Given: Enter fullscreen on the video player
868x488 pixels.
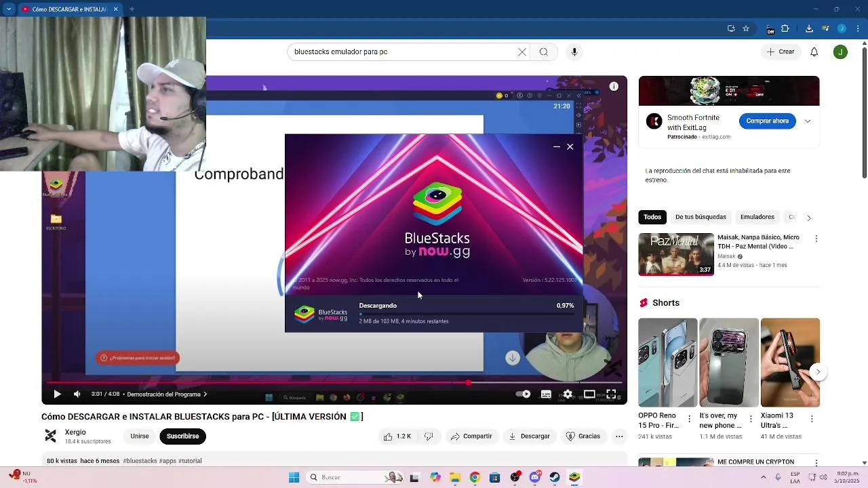Looking at the screenshot, I should tap(611, 394).
